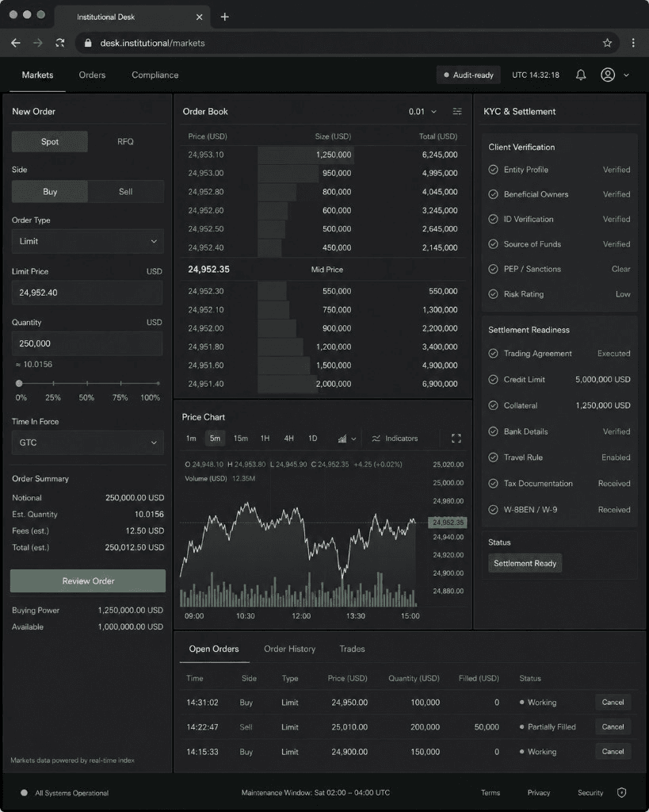Click the Entity Profile check icon

(x=493, y=170)
